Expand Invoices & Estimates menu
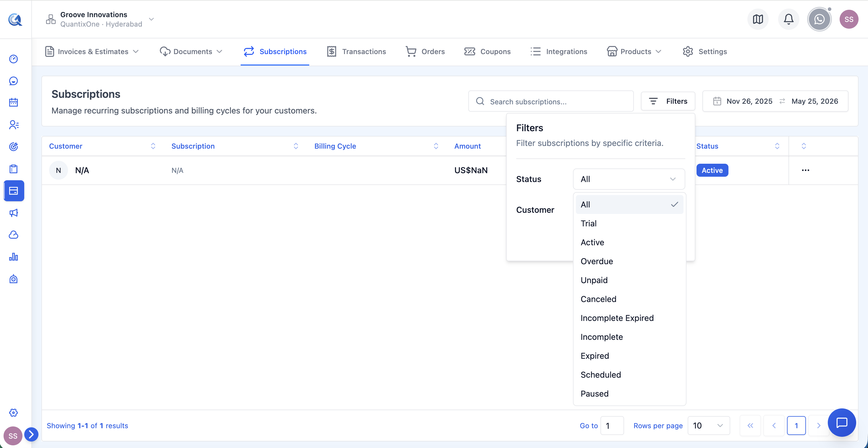Image resolution: width=868 pixels, height=448 pixels. 92,51
